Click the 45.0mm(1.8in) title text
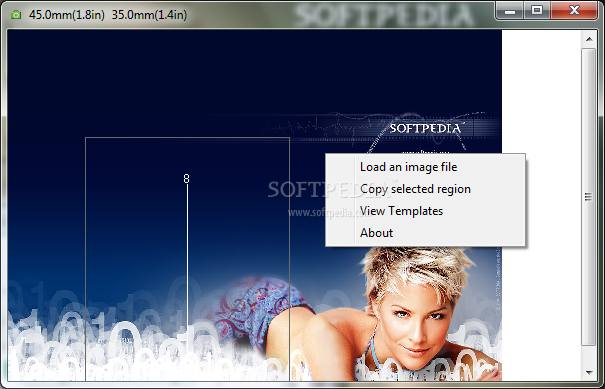Viewport: 605px width, 389px height. pos(67,15)
